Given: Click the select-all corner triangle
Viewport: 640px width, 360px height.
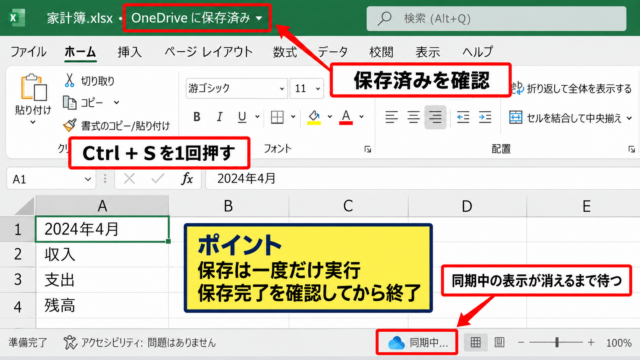Looking at the screenshot, I should click(x=24, y=206).
